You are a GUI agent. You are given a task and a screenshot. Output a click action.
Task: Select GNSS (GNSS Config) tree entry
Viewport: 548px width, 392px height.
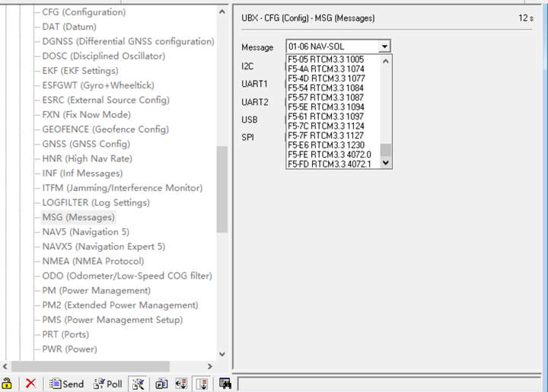[86, 144]
